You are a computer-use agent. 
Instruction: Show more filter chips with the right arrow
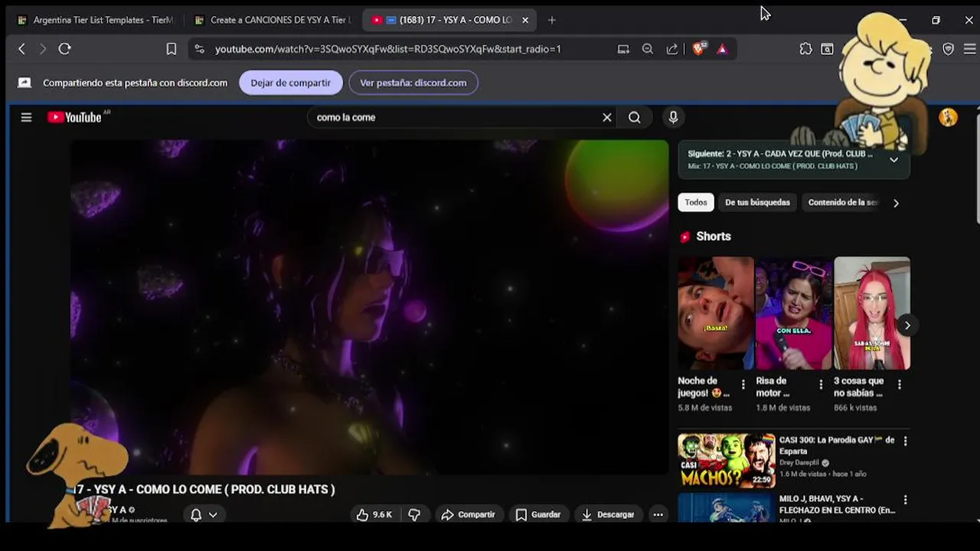[896, 203]
